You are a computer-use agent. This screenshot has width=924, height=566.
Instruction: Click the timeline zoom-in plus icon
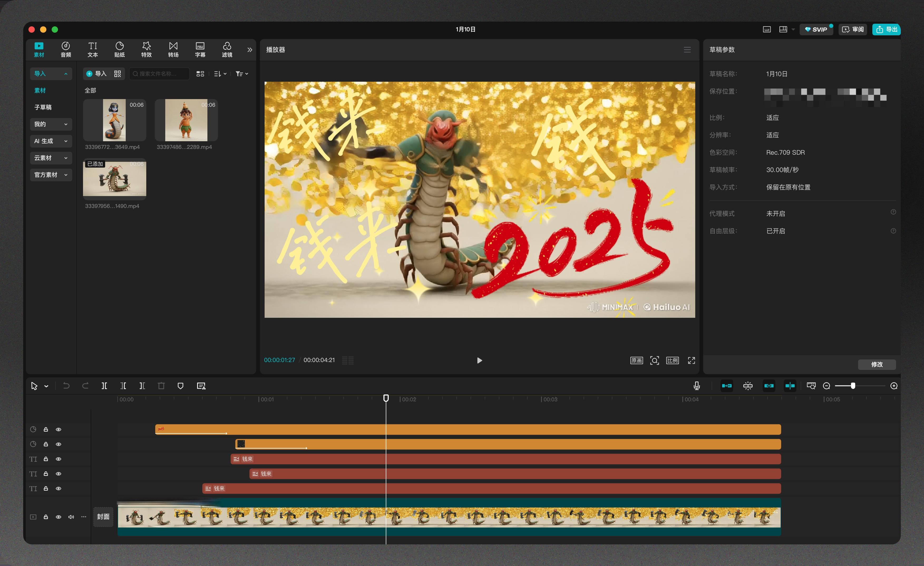click(894, 386)
